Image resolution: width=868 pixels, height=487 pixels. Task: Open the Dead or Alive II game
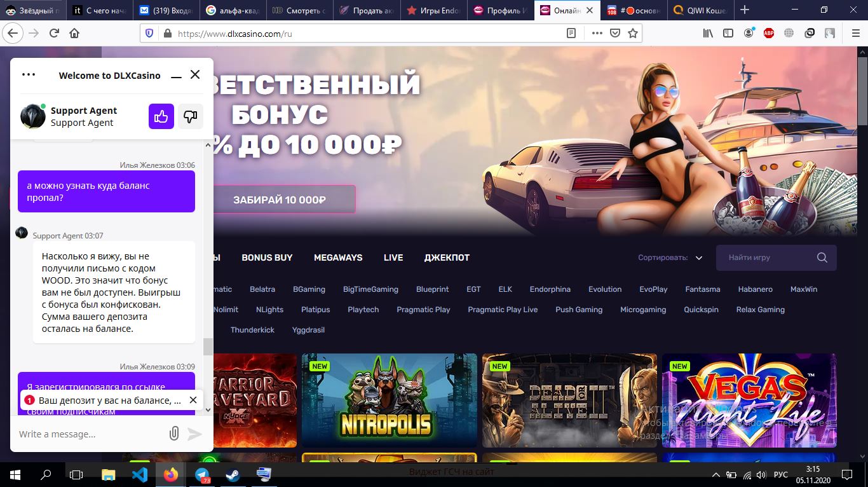tap(569, 401)
